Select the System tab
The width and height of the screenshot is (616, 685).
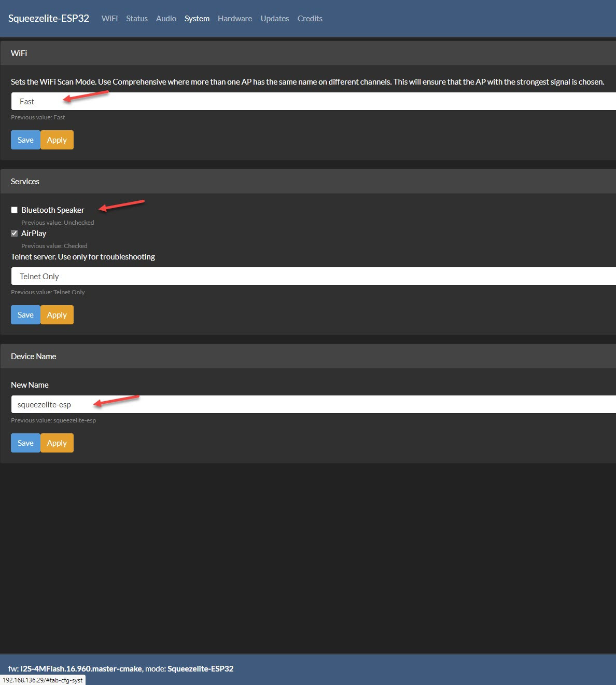pos(197,18)
